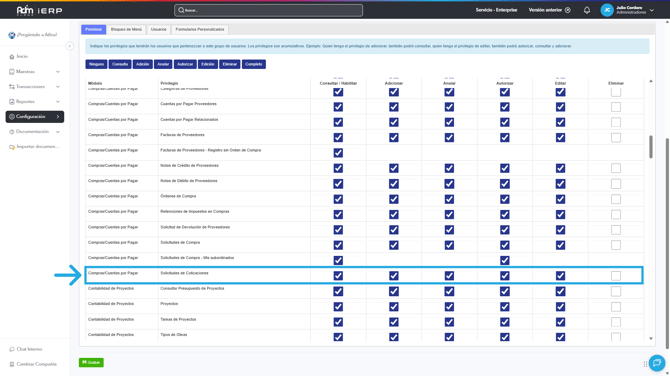Click the Transacciones sidebar icon
Screen dimensions: 670x376
coord(12,87)
